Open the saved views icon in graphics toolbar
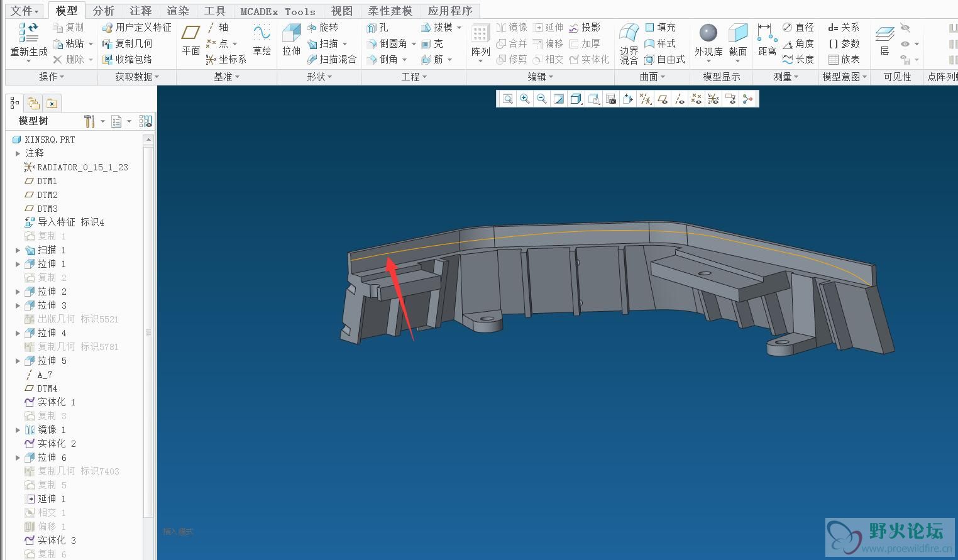 pyautogui.click(x=593, y=99)
